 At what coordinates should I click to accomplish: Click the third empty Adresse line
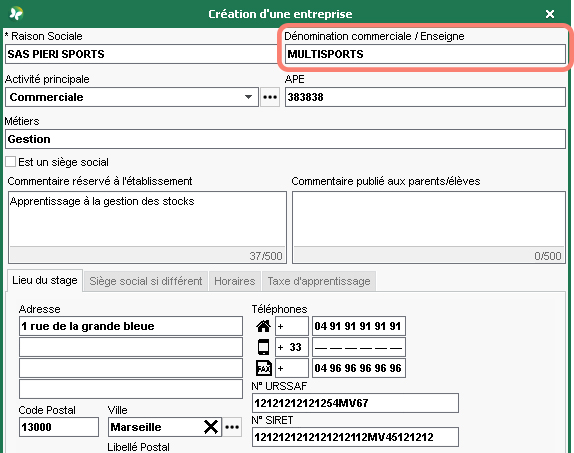(x=131, y=368)
